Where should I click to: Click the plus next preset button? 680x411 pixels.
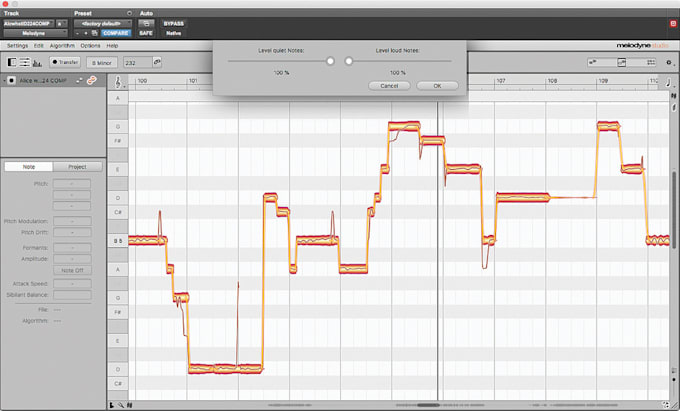pos(86,33)
